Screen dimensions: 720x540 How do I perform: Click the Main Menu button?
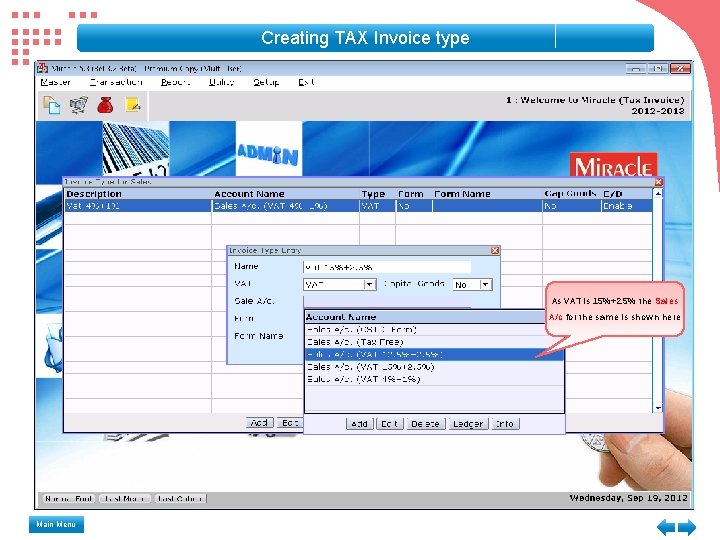pyautogui.click(x=56, y=524)
